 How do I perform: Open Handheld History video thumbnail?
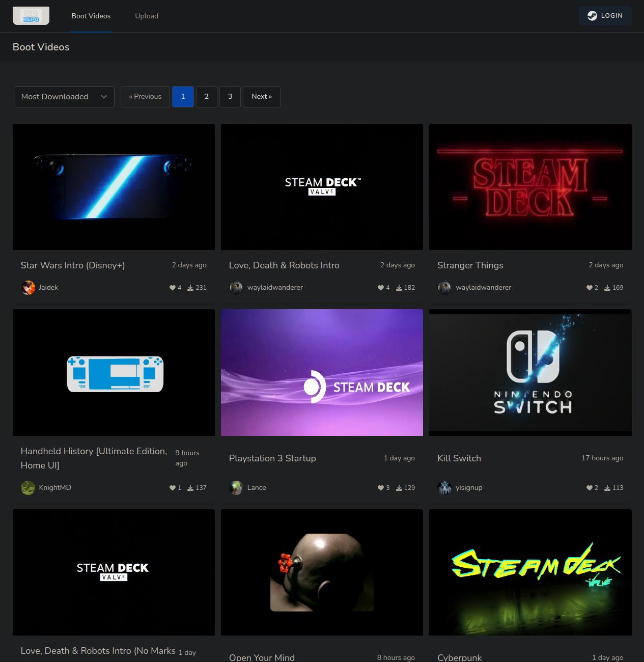(x=114, y=372)
